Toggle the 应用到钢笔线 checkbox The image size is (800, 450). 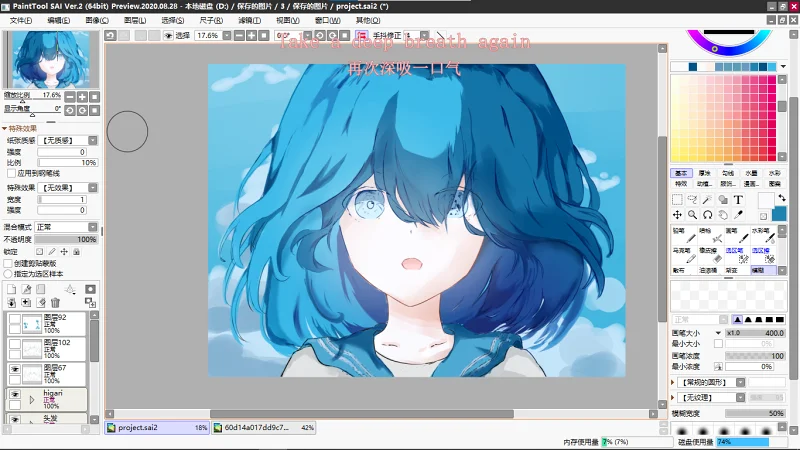coord(11,173)
